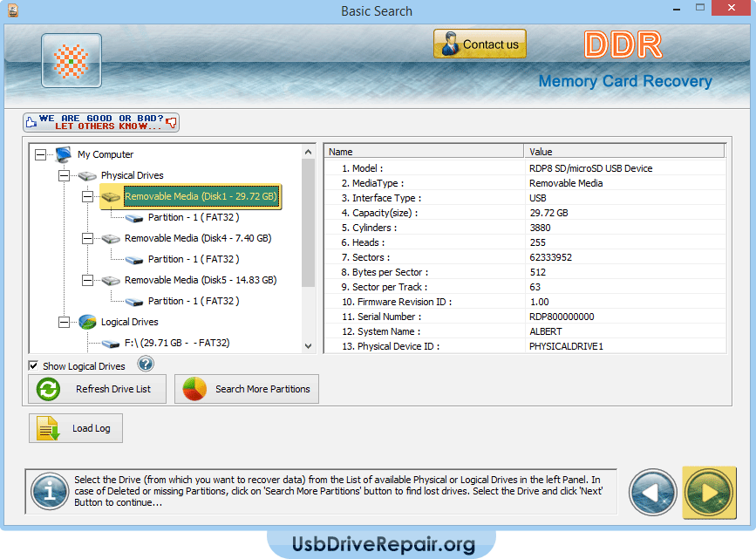Select Removable Media Disk4 - 7.40 GB

(x=198, y=238)
